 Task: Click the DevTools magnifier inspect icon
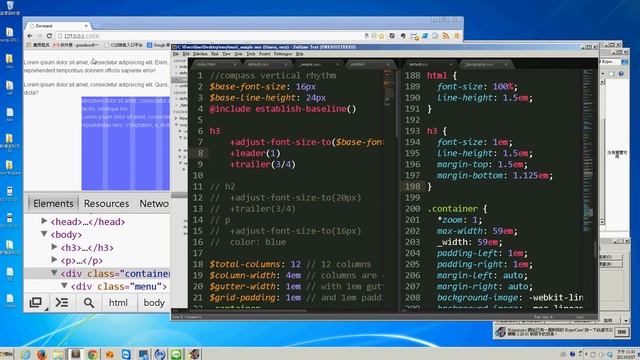point(89,302)
